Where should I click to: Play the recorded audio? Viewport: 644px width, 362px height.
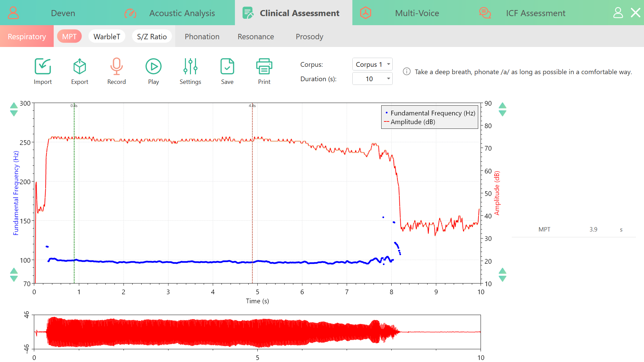[153, 66]
